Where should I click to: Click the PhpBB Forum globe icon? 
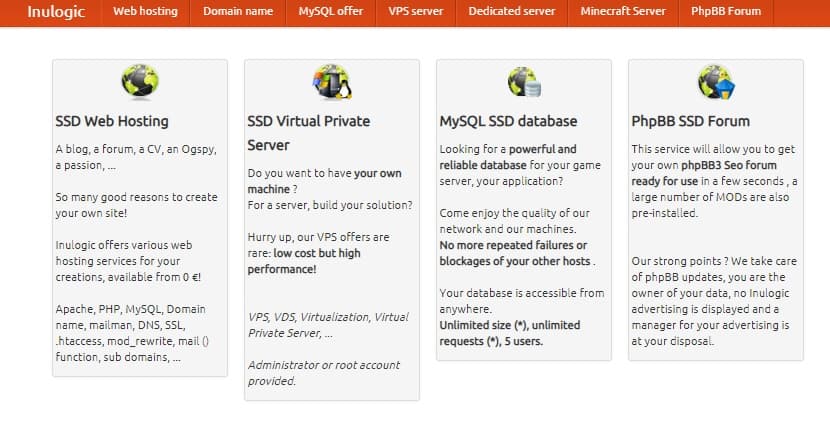(716, 82)
